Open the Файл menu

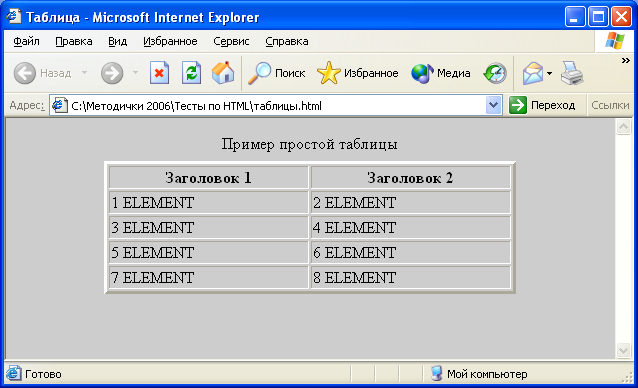click(26, 41)
